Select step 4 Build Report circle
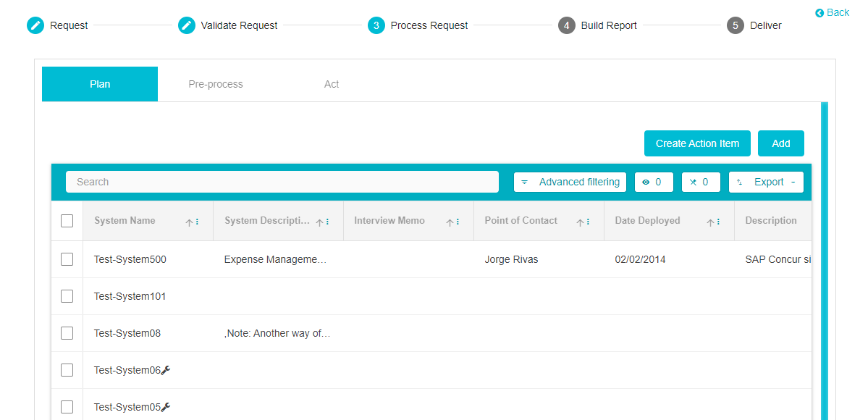This screenshot has height=420, width=868. (567, 25)
